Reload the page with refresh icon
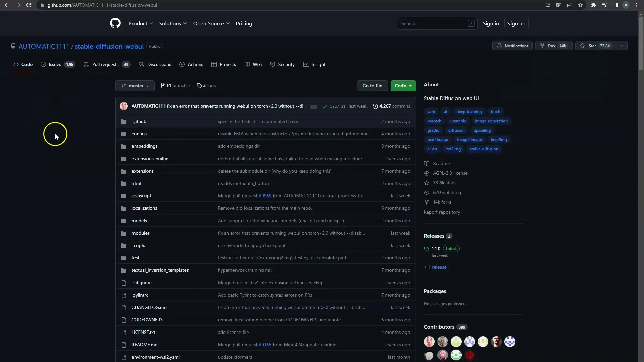Viewport: 644px width, 362px height. point(29,5)
